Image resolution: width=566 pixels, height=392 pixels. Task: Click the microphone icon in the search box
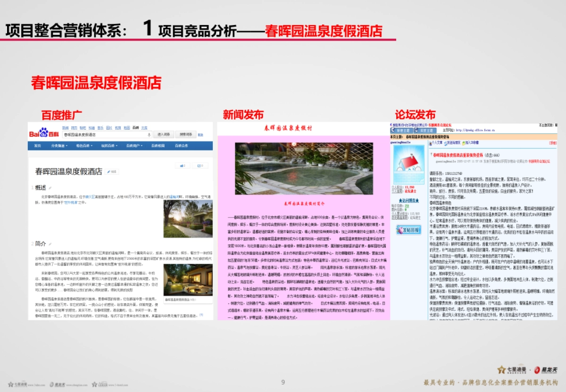[149, 134]
